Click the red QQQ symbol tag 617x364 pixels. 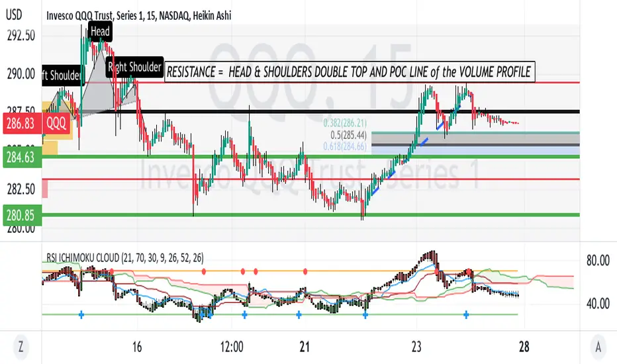click(x=57, y=124)
